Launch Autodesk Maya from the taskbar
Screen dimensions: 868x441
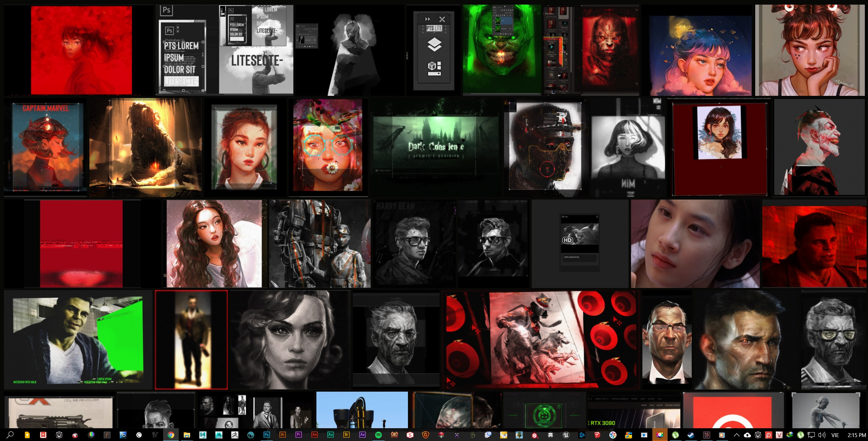pyautogui.click(x=203, y=435)
